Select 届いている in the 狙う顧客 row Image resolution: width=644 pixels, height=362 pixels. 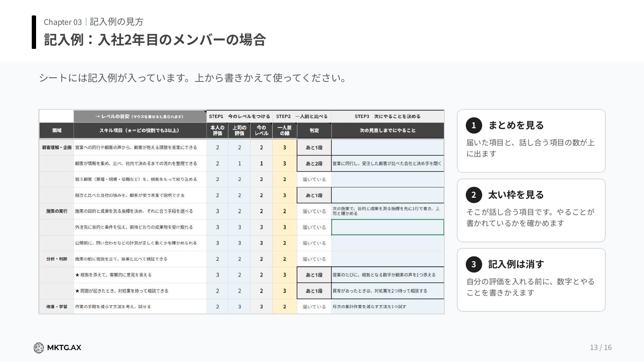314,179
